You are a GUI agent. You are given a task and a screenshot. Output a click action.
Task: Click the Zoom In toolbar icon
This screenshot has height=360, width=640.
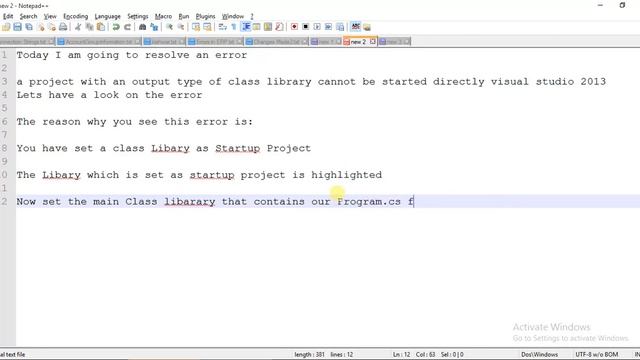click(x=169, y=27)
